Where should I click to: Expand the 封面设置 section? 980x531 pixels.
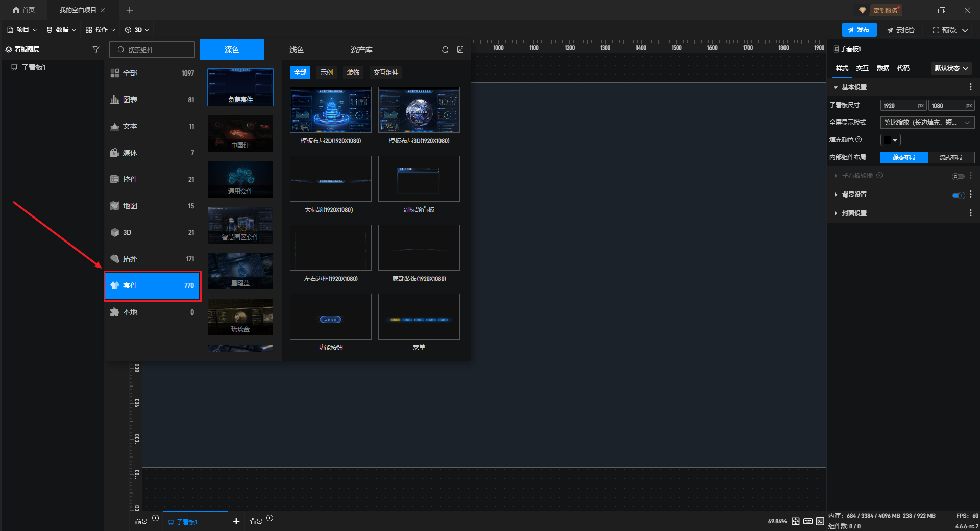point(836,213)
